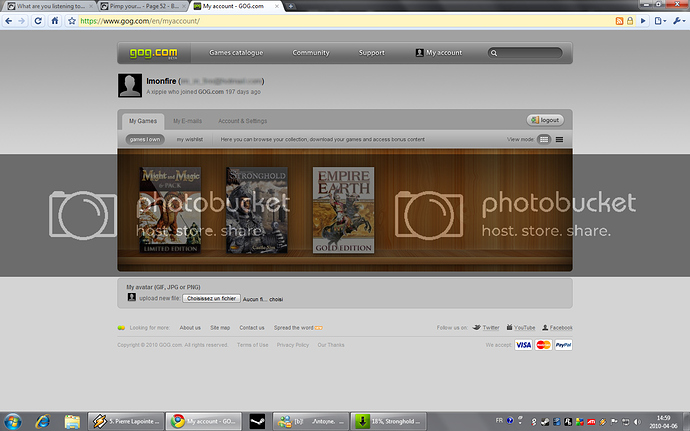Click the ATI tray icon
Screen dimensions: 690x431
point(591,422)
